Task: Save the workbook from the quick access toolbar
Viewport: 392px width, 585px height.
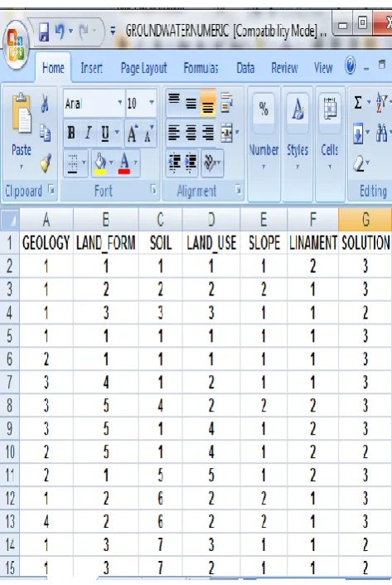Action: click(44, 32)
